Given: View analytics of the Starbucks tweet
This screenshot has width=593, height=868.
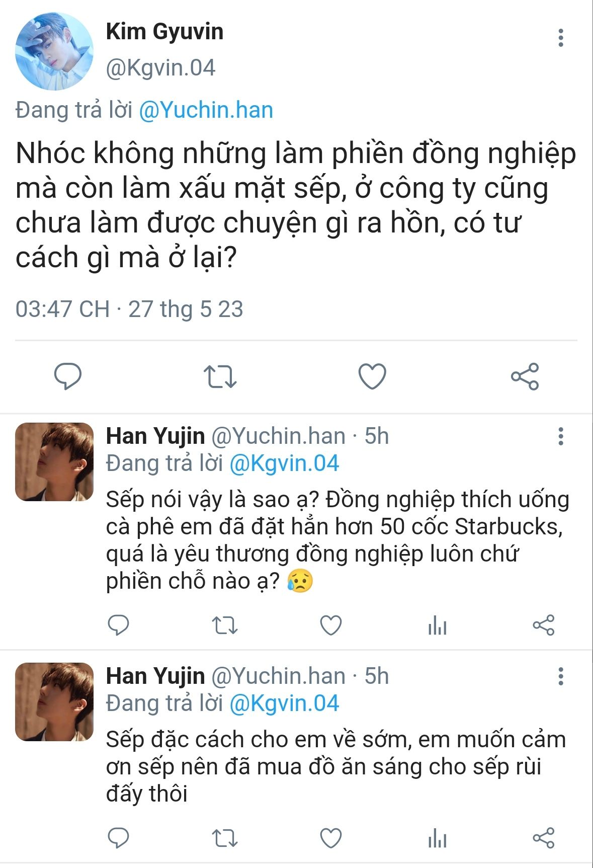Looking at the screenshot, I should (437, 625).
